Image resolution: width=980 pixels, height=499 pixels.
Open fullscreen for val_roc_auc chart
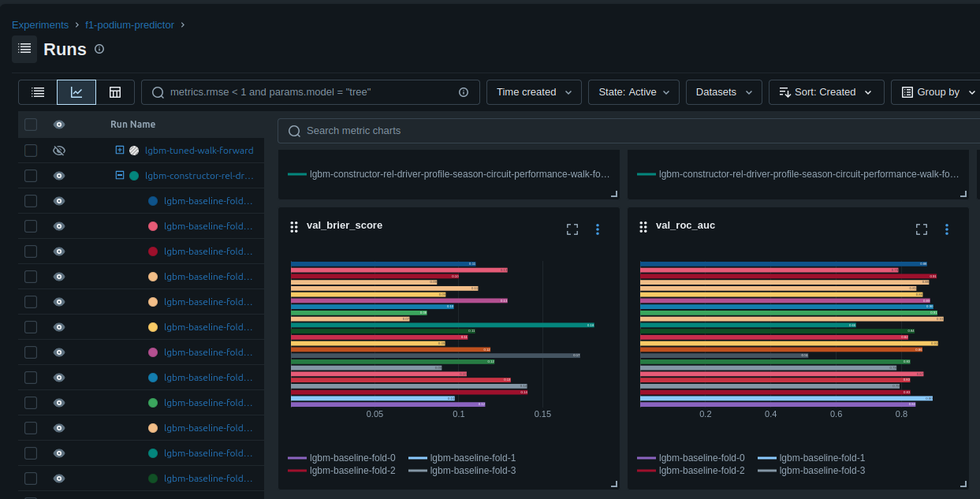(x=922, y=229)
